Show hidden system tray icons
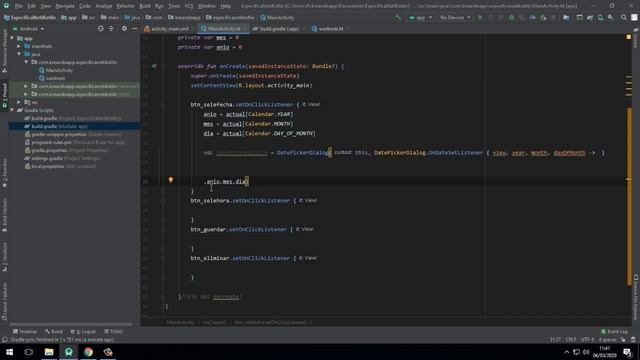 567,352
